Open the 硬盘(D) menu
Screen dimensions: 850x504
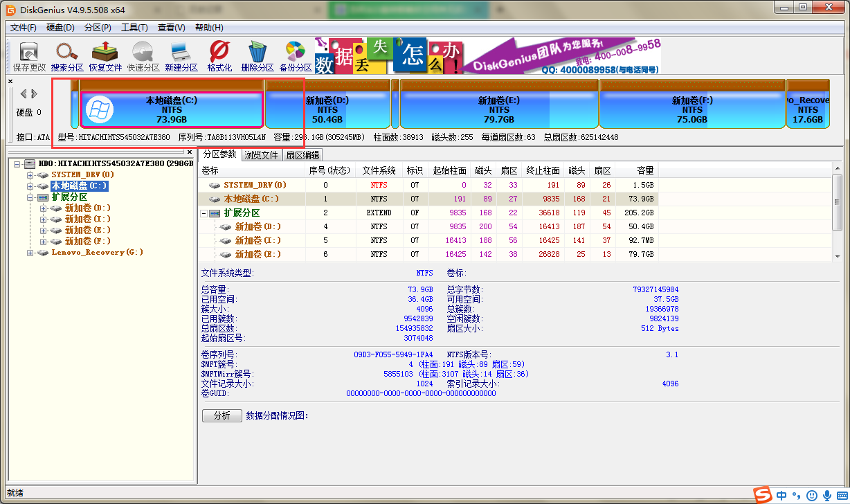[61, 28]
